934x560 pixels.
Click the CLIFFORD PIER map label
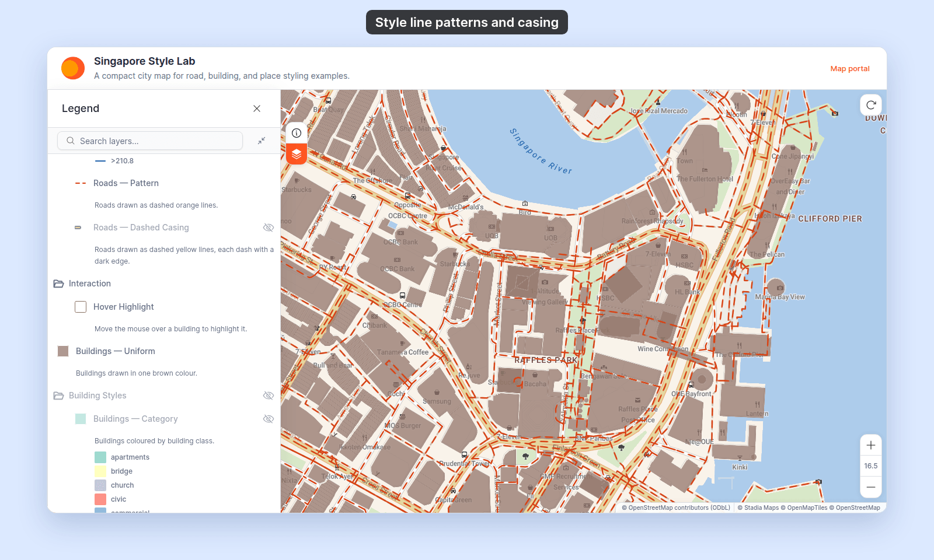click(830, 219)
